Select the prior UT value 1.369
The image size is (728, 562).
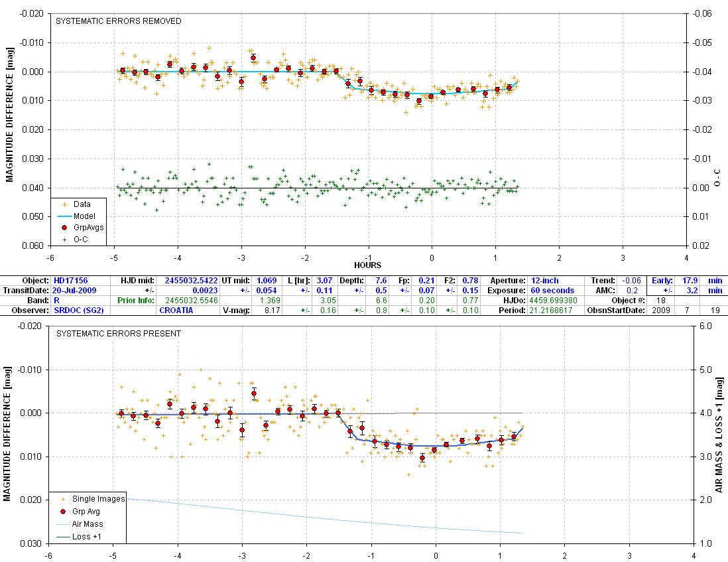(x=271, y=301)
